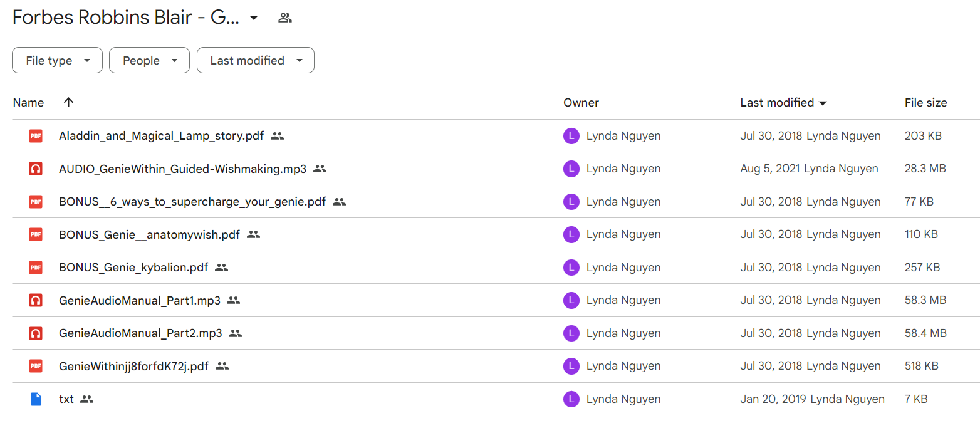The image size is (980, 438).
Task: Click shared icon next to GenieAudioManual_Part1.mp3
Action: coord(234,300)
